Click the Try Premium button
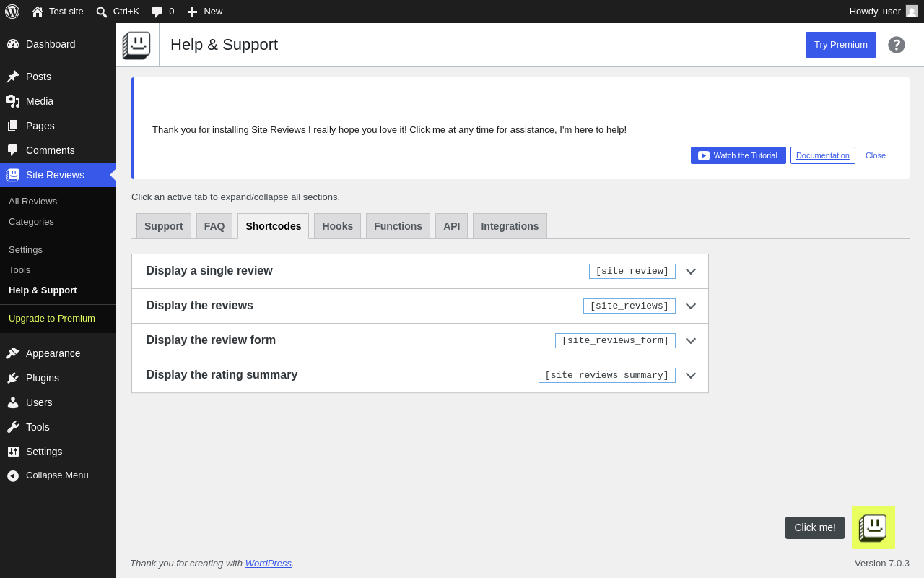The height and width of the screenshot is (578, 924). coord(841,45)
